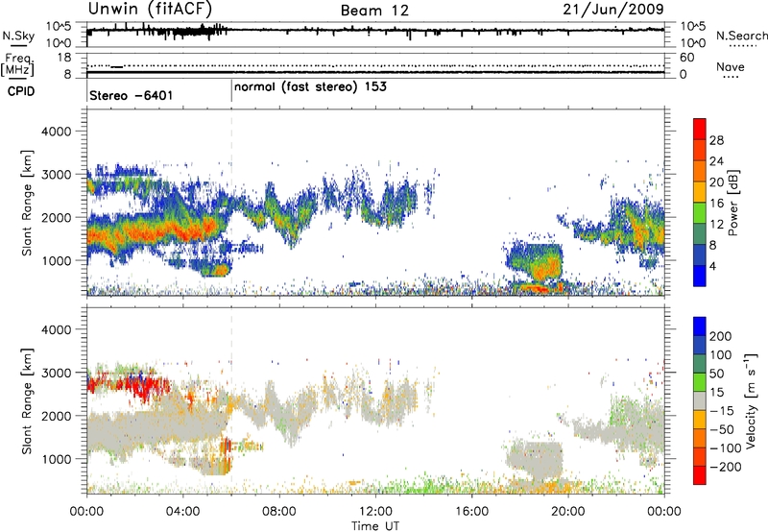Image resolution: width=768 pixels, height=532 pixels.
Task: Click the gray -15 to 15 velocity color band
Action: click(x=700, y=400)
